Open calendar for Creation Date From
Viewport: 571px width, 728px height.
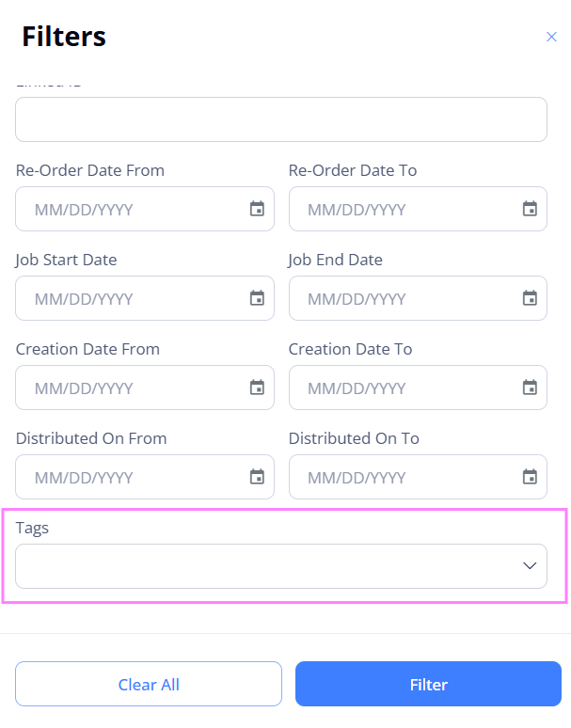click(257, 388)
